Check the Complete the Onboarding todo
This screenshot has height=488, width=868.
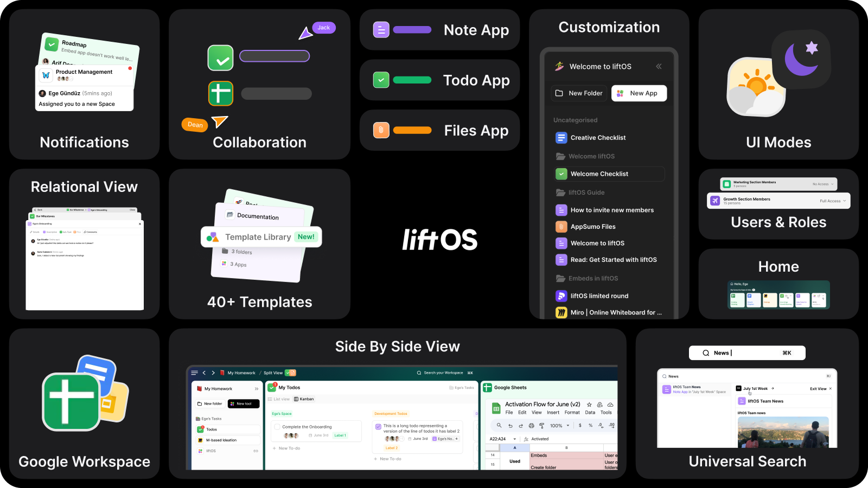pos(277,427)
